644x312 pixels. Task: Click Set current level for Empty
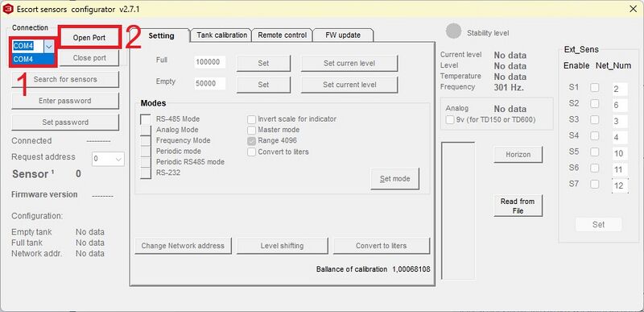[x=349, y=85]
